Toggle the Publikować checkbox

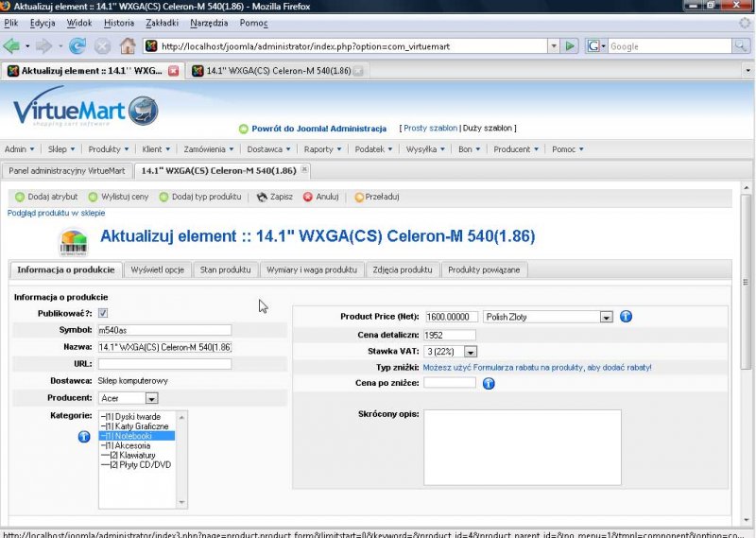[x=103, y=313]
